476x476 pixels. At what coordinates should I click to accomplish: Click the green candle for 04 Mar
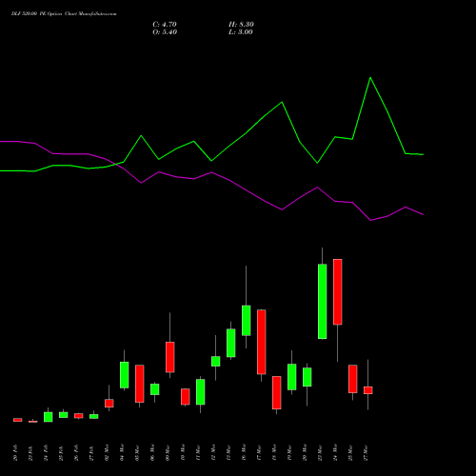coord(125,375)
